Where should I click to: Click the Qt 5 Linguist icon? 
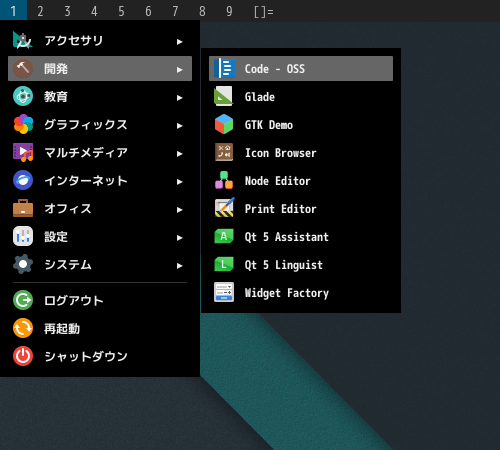coord(224,264)
